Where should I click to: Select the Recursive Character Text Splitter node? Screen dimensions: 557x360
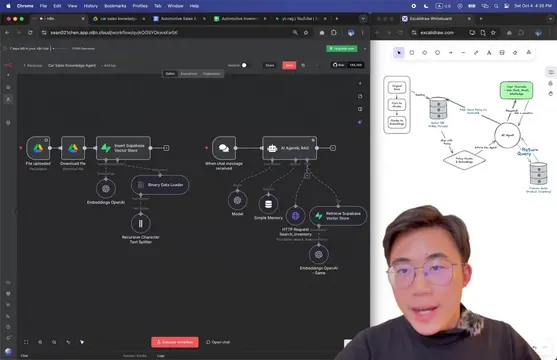point(141,223)
